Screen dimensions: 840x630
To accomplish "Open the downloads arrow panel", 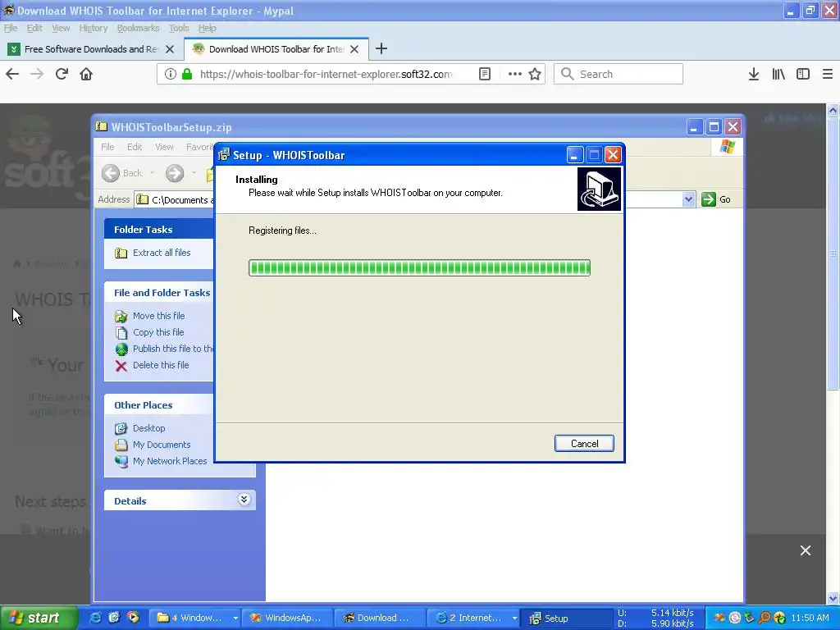I will tap(754, 74).
